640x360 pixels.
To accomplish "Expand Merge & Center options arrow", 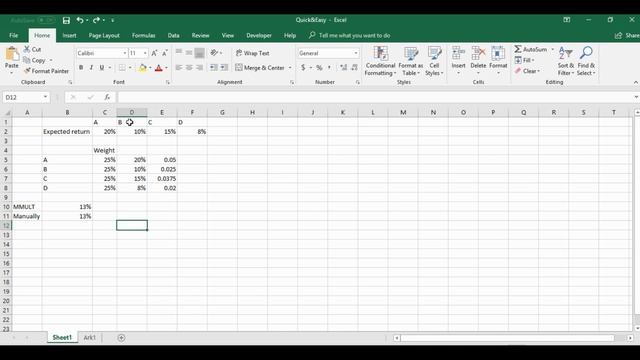I will coord(290,68).
